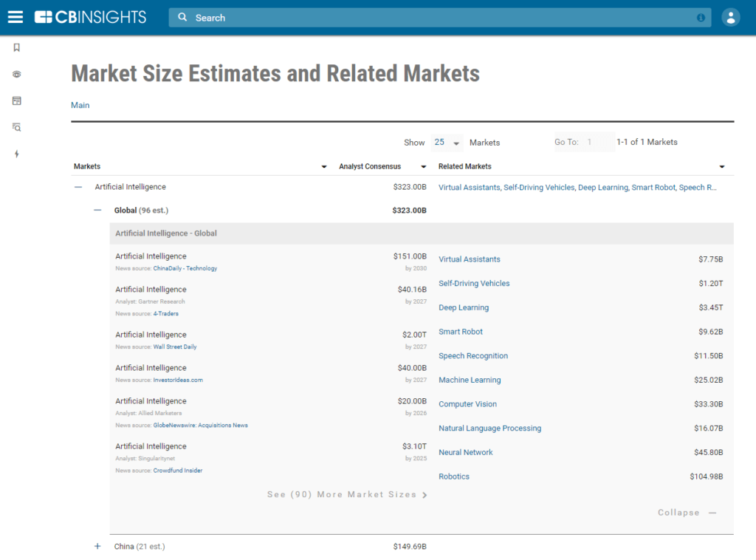Viewport: 756px width, 560px height.
Task: Open the Machine Learning market
Action: click(470, 380)
